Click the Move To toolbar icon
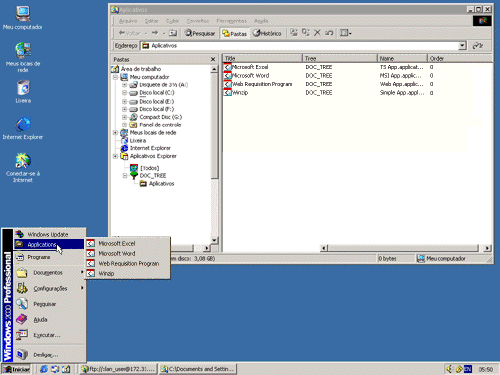This screenshot has width=500, height=375. coord(294,33)
